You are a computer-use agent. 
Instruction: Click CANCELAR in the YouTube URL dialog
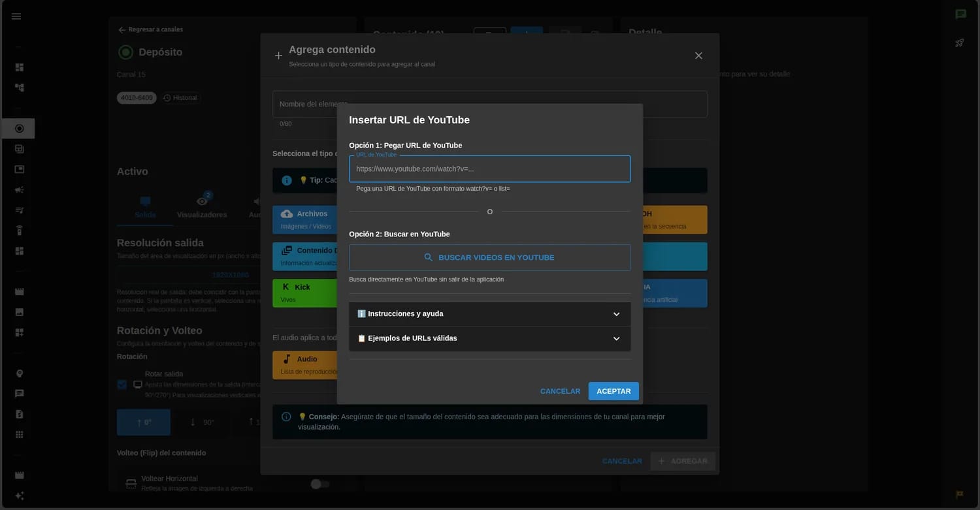[x=560, y=391]
